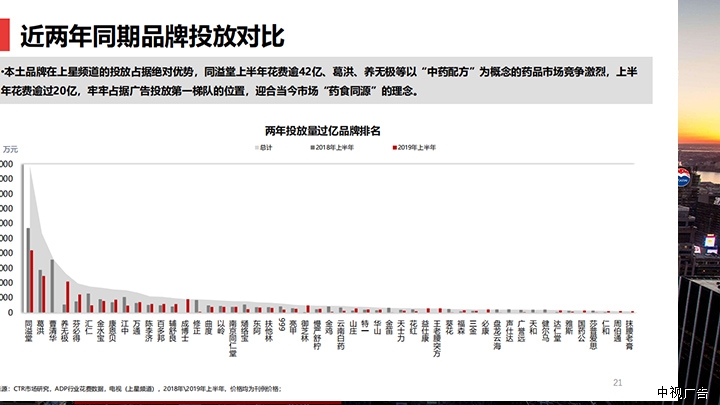720x405 pixels.
Task: Click the 葛洪 axis label
Action: (x=41, y=326)
